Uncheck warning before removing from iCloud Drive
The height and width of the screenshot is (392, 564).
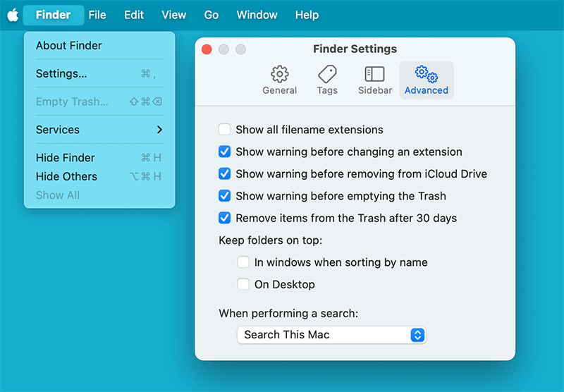pyautogui.click(x=224, y=173)
